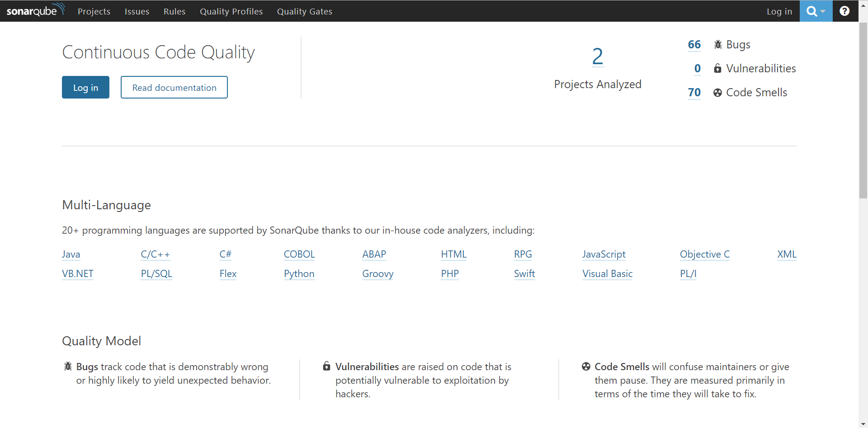Open the search magnifier dropdown
The height and width of the screenshot is (428, 868).
click(816, 11)
